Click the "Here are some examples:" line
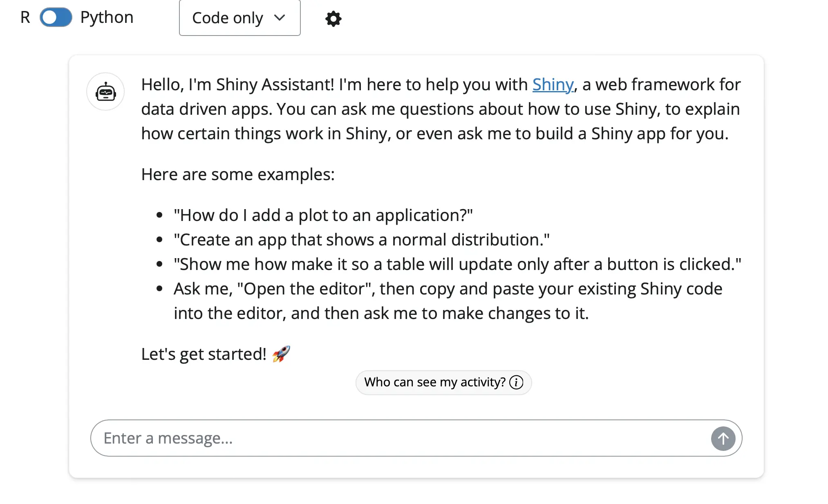828x504 pixels. pos(238,174)
